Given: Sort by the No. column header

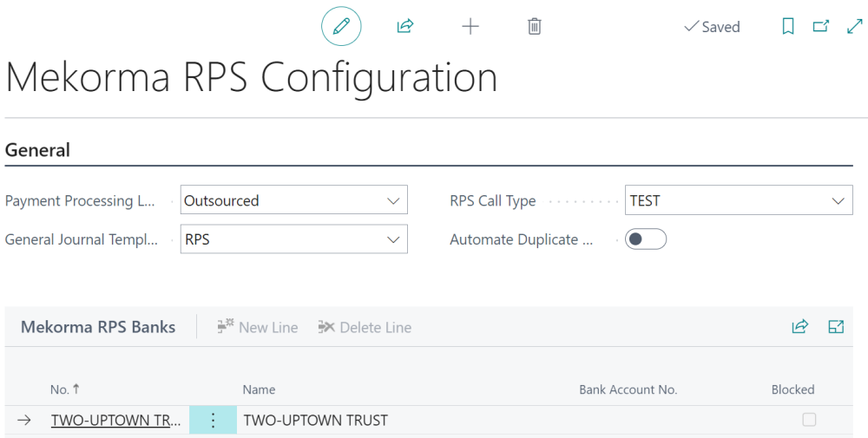Looking at the screenshot, I should pyautogui.click(x=65, y=389).
